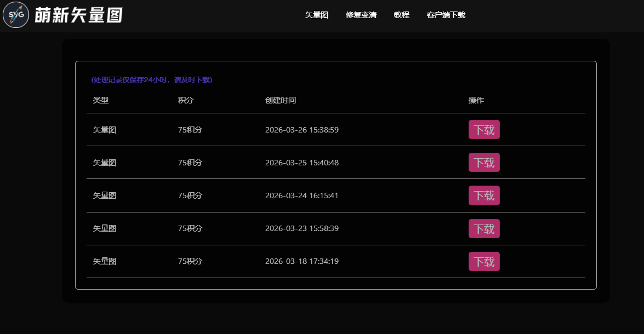Select the timestamp 2026-03-18 17:34:19 cell
The image size is (644, 334).
click(x=301, y=262)
